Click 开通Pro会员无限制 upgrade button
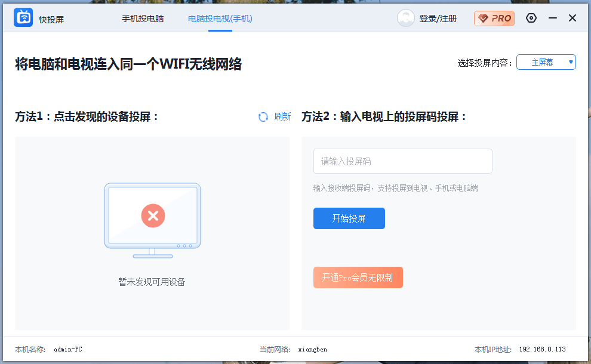The height and width of the screenshot is (364, 591). pos(358,277)
